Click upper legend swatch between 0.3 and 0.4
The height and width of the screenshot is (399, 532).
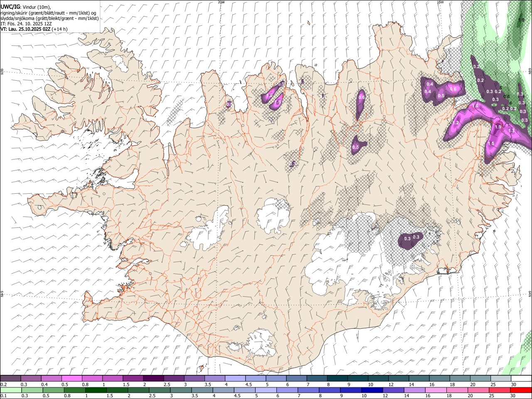(x=31, y=379)
